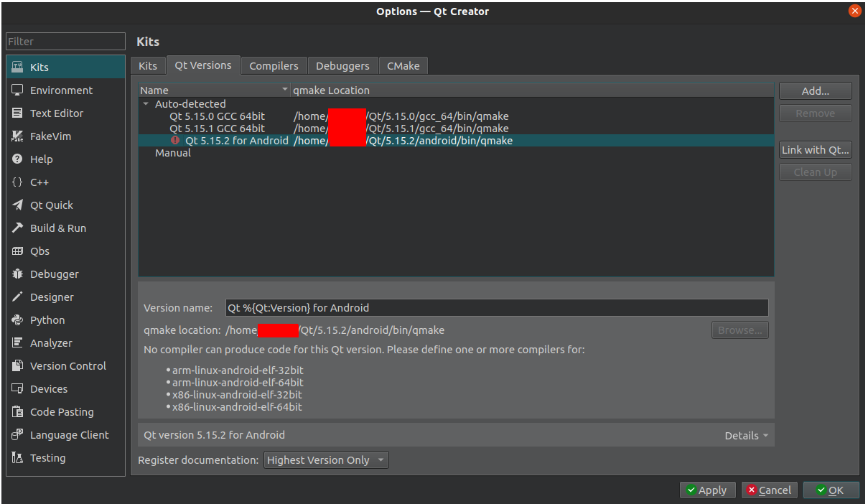Image resolution: width=868 pixels, height=504 pixels.
Task: Click the Devices category icon
Action: [18, 388]
